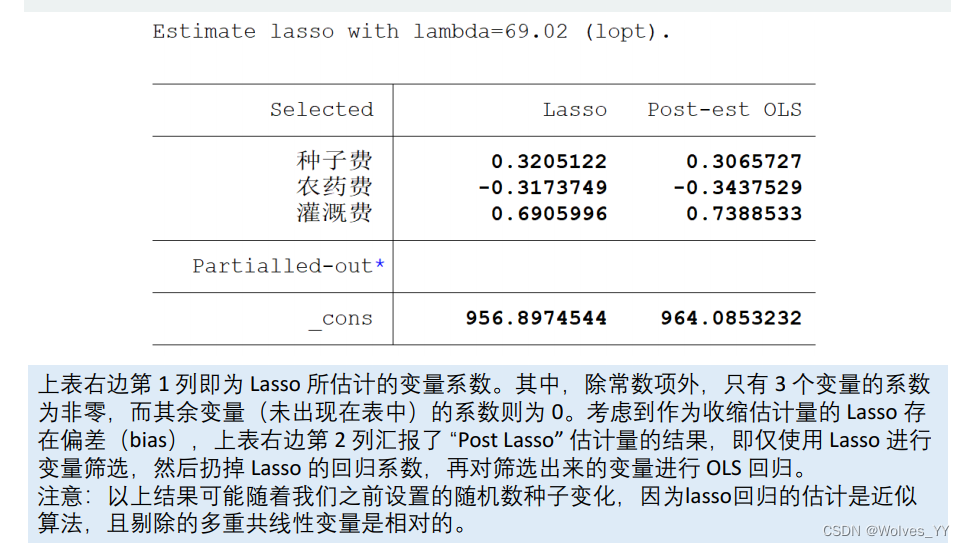Click the 灌溉费 row label
This screenshot has width=965, height=547.
(x=334, y=213)
